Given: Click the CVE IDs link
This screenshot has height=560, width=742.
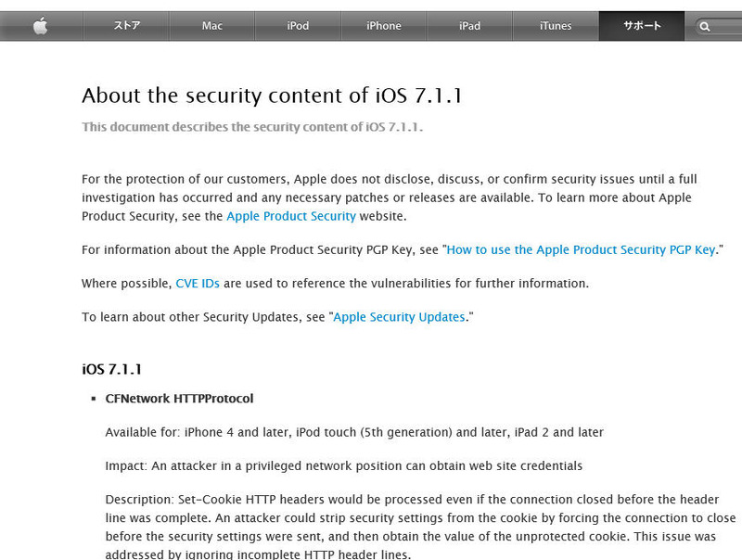Looking at the screenshot, I should click(x=198, y=283).
